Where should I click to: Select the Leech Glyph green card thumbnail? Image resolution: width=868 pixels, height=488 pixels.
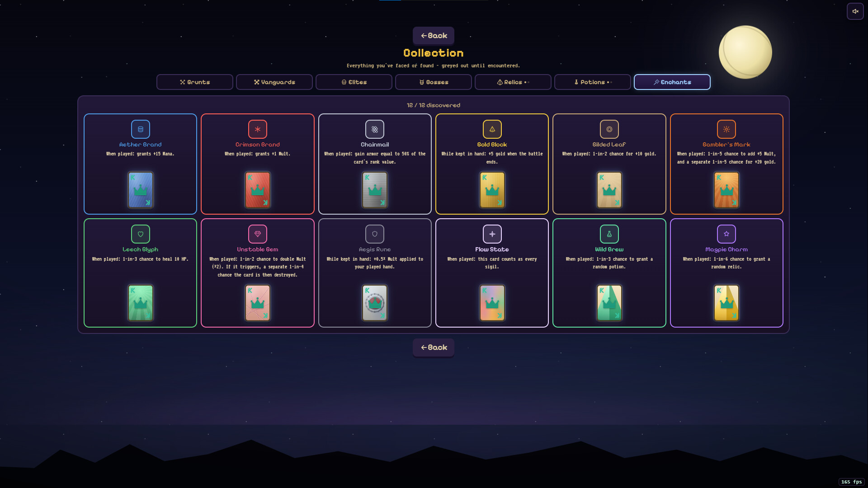(141, 303)
